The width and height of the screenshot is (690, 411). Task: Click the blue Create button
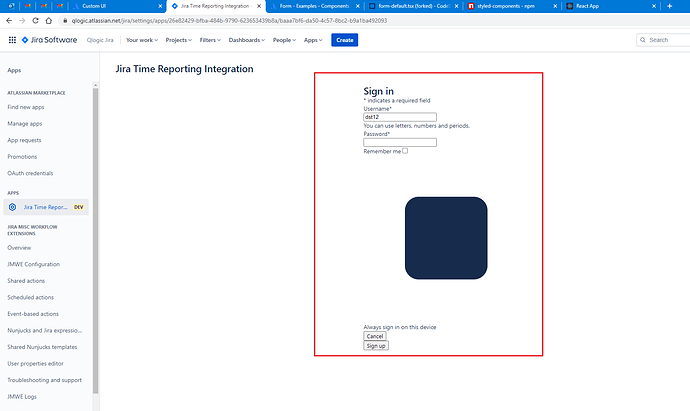pos(345,40)
